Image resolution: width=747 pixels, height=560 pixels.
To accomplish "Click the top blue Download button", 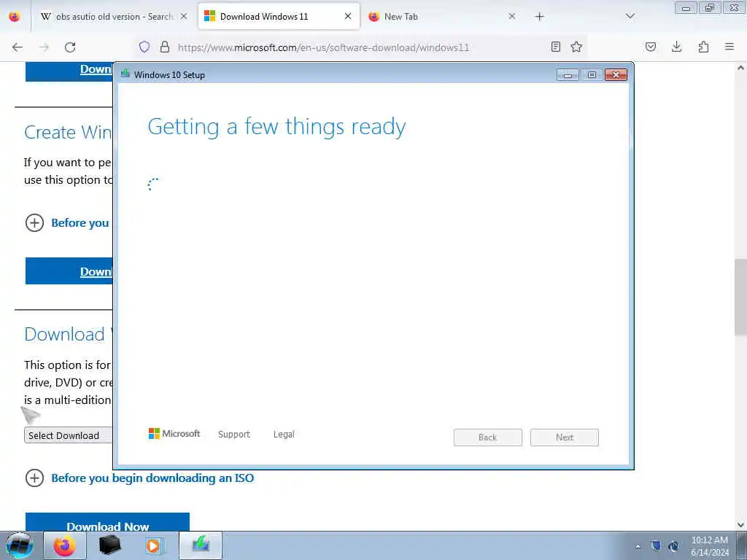I will [69, 71].
